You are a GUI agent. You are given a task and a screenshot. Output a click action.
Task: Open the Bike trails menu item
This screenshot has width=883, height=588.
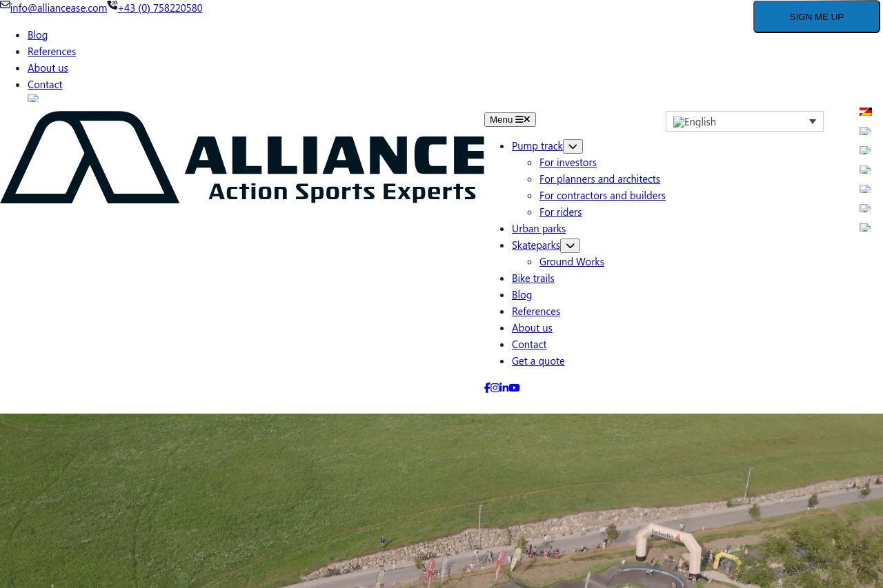point(533,278)
